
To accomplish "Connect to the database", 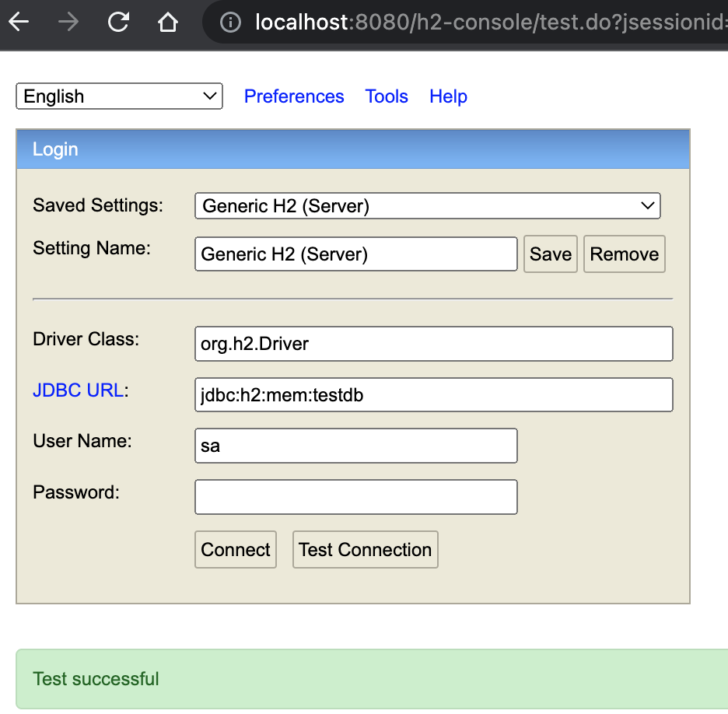I will [236, 550].
